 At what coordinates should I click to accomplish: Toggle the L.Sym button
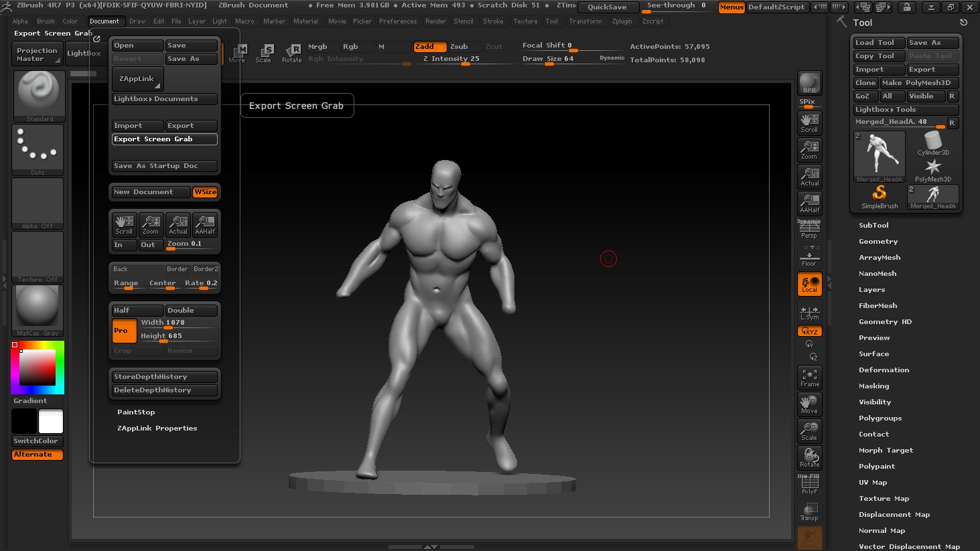(810, 313)
